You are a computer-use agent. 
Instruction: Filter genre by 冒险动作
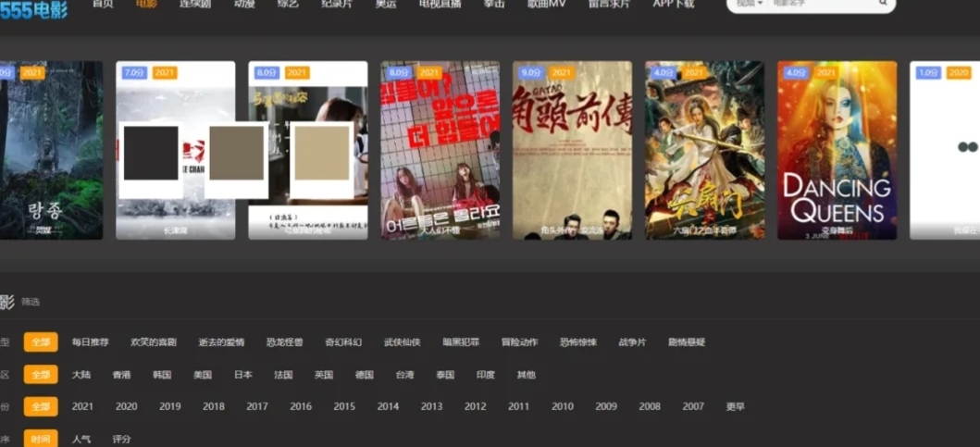click(519, 342)
